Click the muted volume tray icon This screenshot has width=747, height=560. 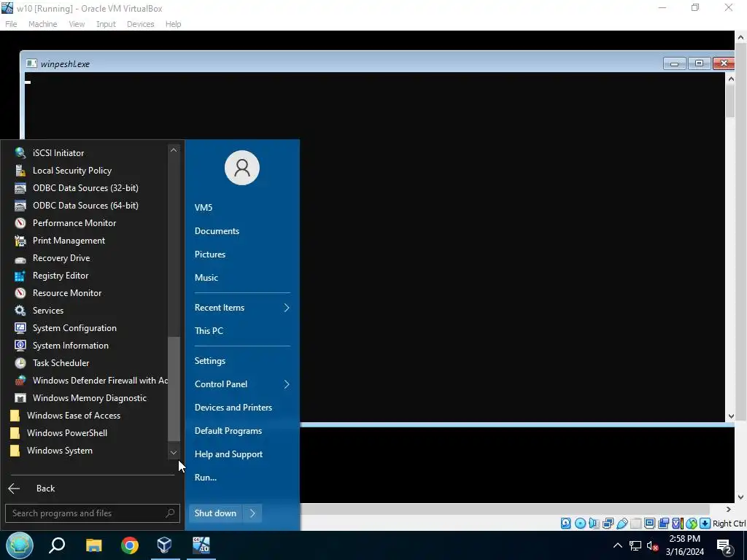pyautogui.click(x=652, y=545)
